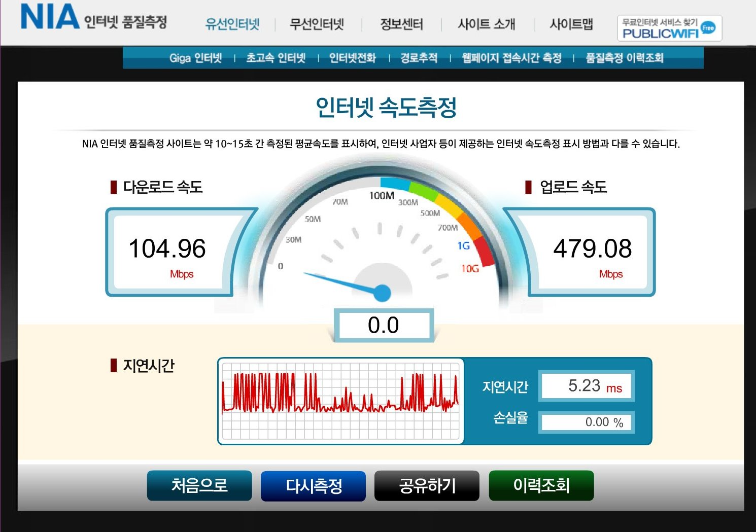Open the 사이트맵 link
The width and height of the screenshot is (756, 532).
[x=571, y=24]
